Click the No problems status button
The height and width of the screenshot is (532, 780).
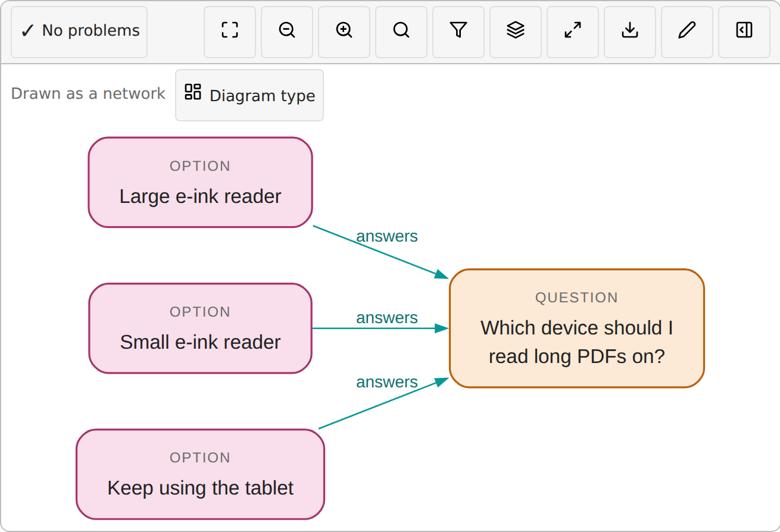click(79, 32)
